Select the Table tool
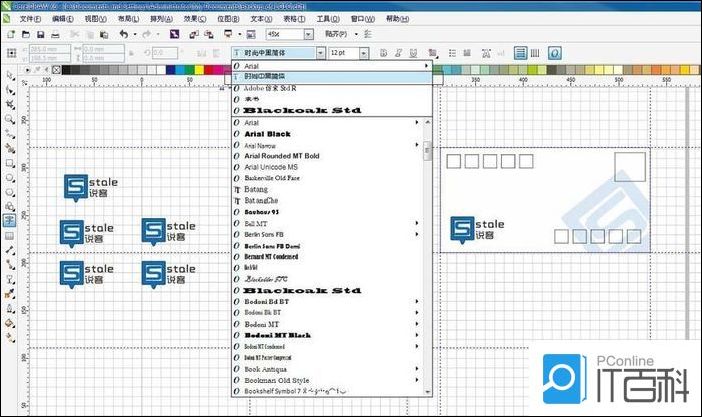 tap(10, 236)
